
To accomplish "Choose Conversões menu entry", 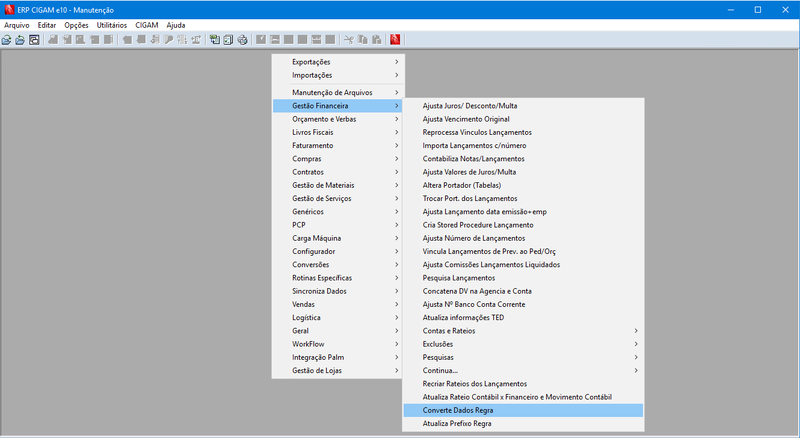I will coord(337,265).
